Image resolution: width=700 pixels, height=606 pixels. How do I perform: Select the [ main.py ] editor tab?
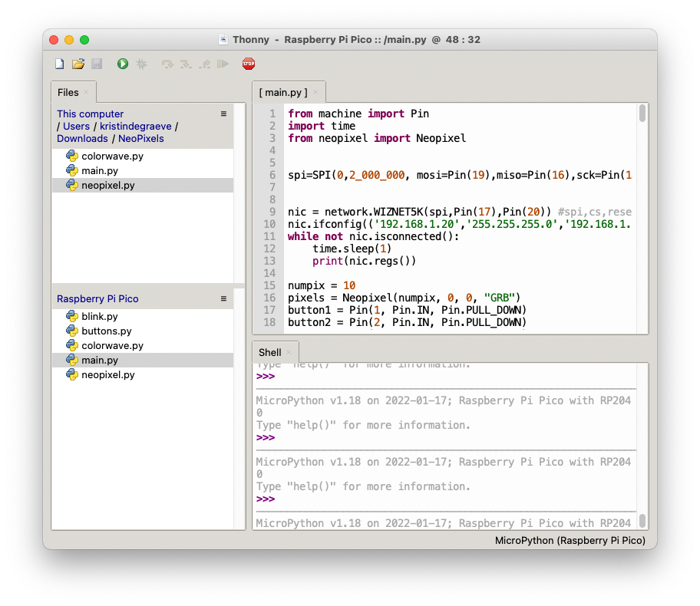pos(283,92)
